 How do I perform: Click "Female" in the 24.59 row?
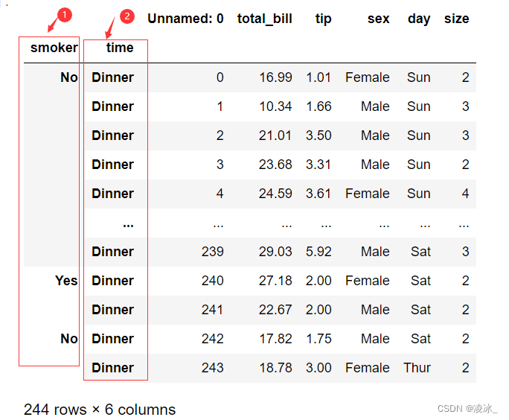click(x=367, y=194)
